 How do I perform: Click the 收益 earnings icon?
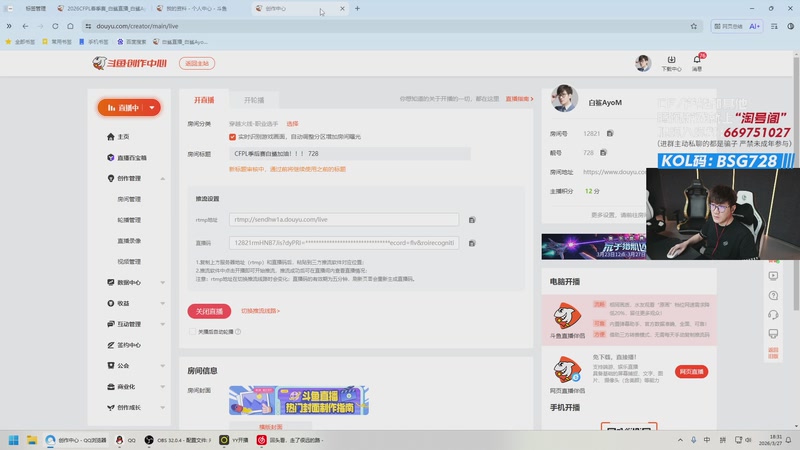tap(111, 303)
